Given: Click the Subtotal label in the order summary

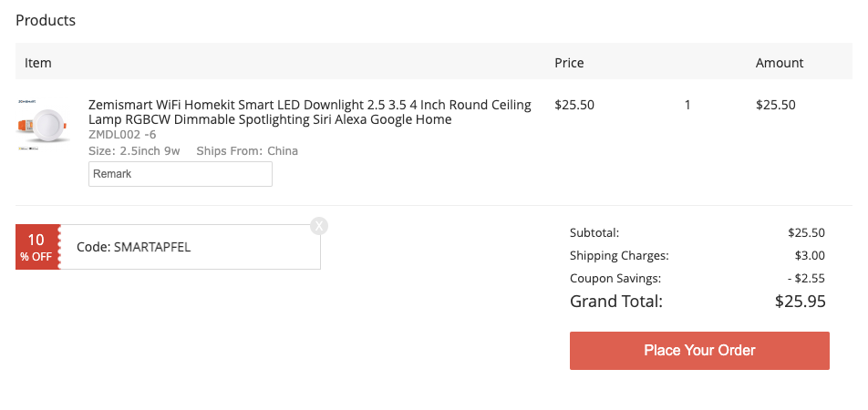Looking at the screenshot, I should click(x=594, y=232).
